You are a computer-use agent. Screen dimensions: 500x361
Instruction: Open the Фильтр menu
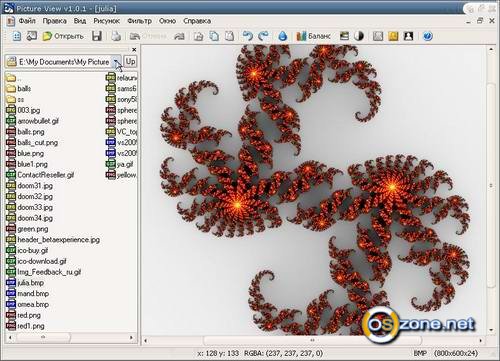click(x=139, y=21)
